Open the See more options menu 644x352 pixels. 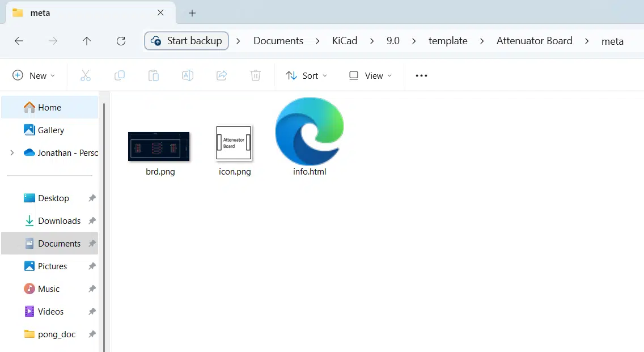click(x=421, y=75)
